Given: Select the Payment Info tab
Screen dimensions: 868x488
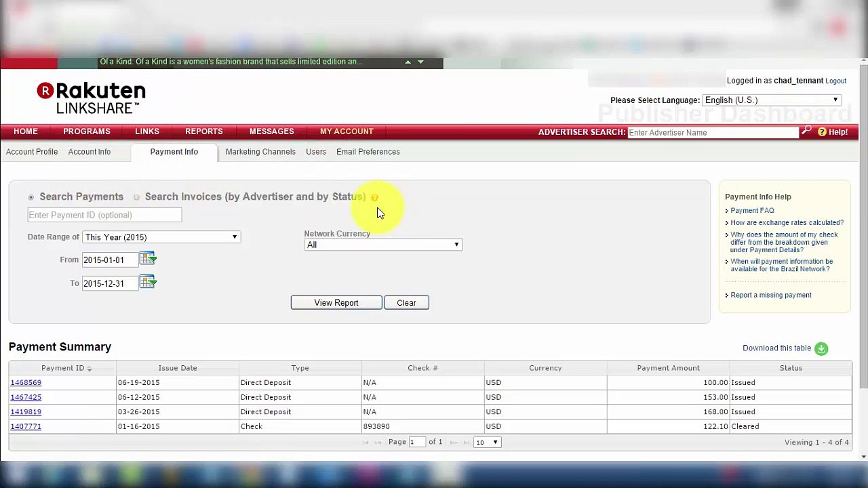Looking at the screenshot, I should 174,152.
